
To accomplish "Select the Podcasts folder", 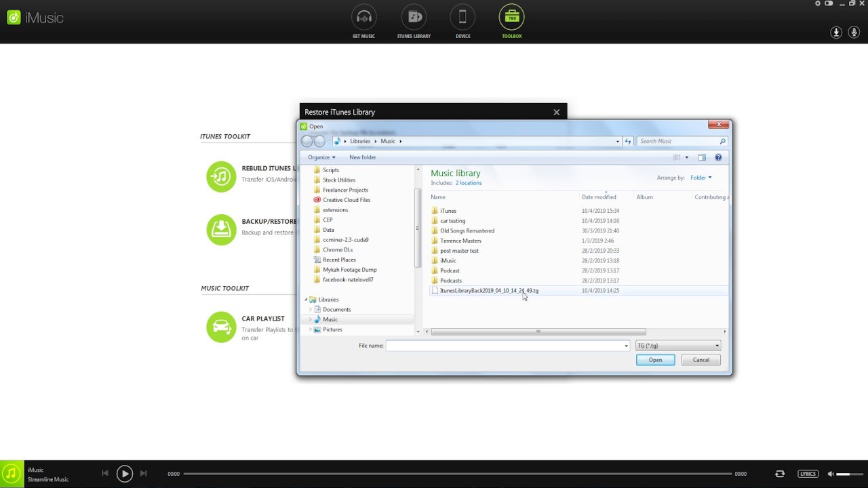I will point(450,281).
